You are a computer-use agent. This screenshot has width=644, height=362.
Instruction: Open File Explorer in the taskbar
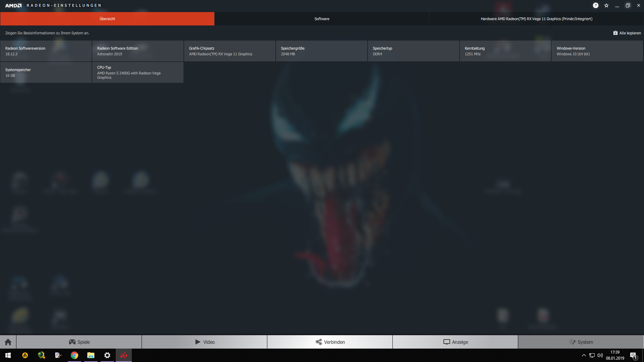pyautogui.click(x=91, y=355)
